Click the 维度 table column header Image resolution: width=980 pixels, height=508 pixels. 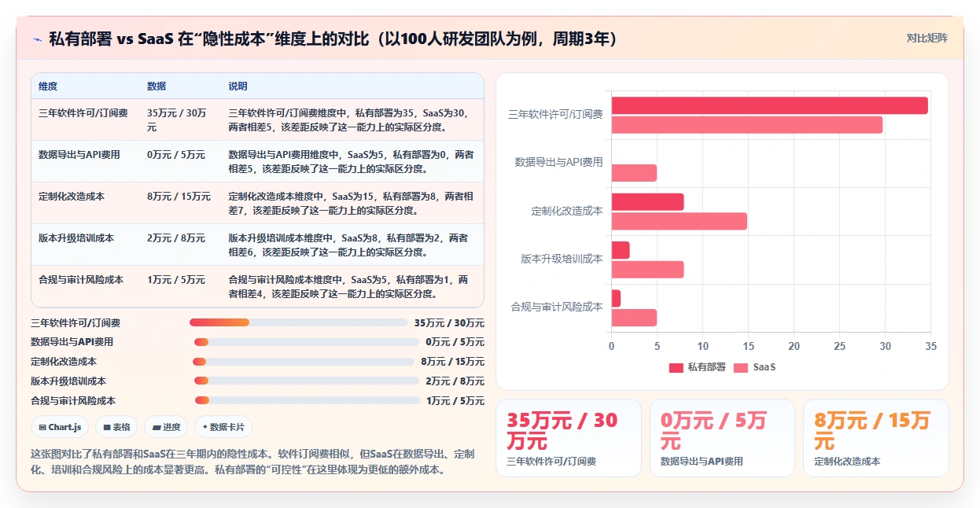click(x=48, y=86)
